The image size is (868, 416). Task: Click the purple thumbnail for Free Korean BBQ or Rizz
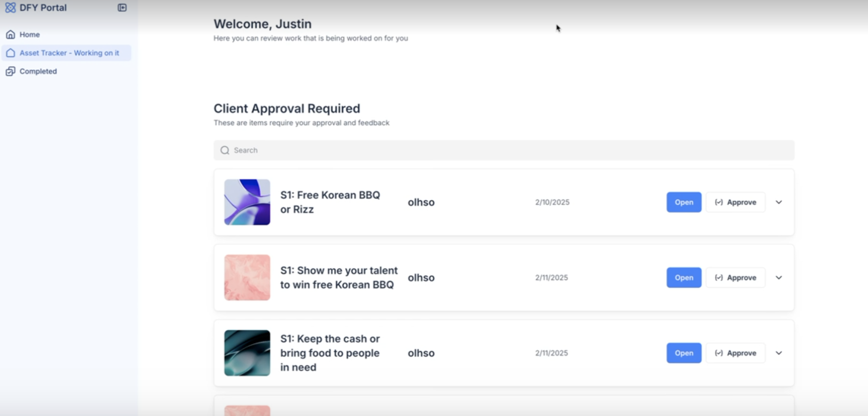pyautogui.click(x=247, y=202)
